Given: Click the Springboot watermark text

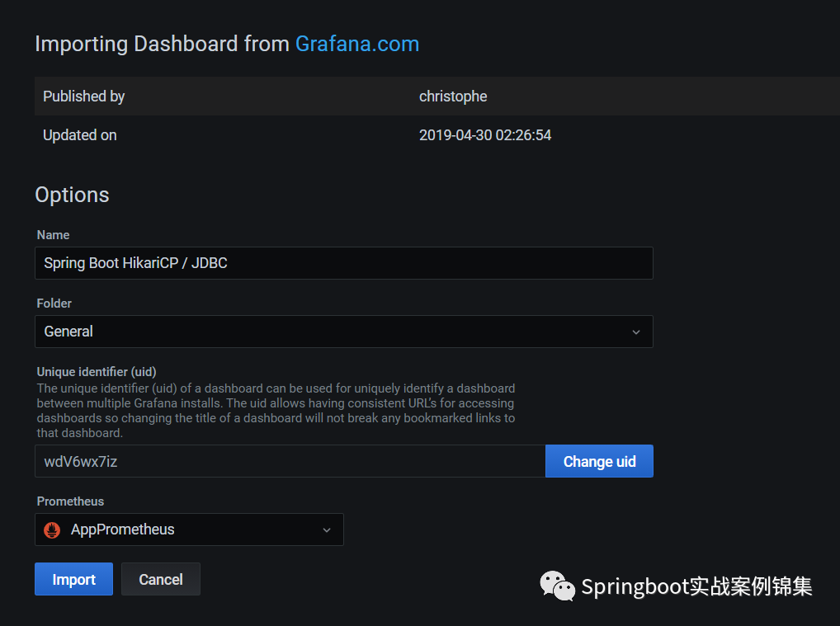Looking at the screenshot, I should (x=696, y=586).
